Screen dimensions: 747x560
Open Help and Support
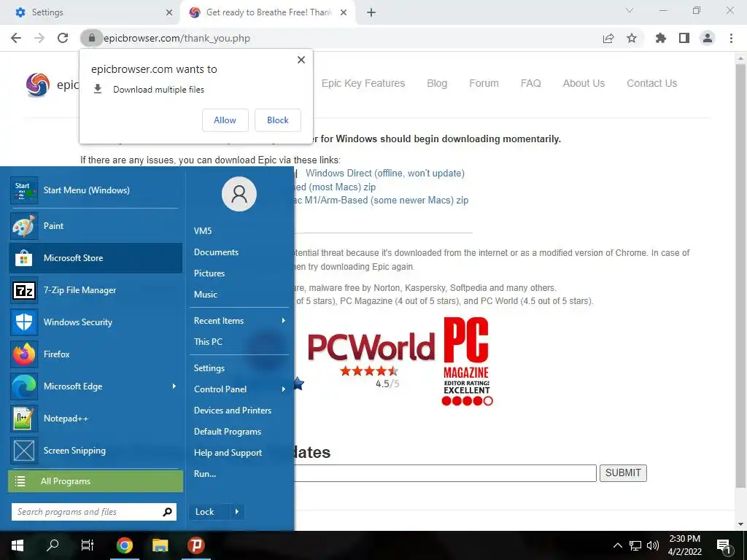click(228, 453)
